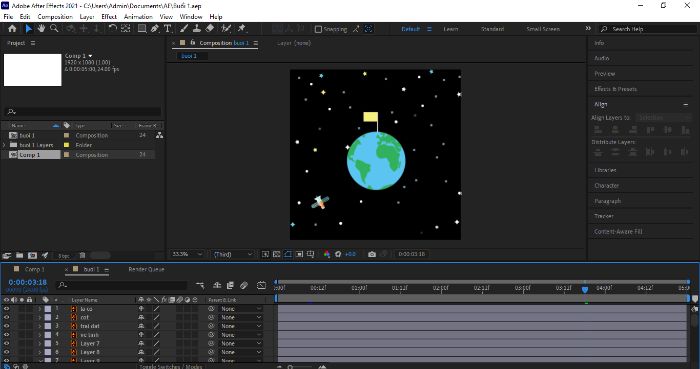The width and height of the screenshot is (700, 369).
Task: Hide the 'Layer 8' eye toggle
Action: (x=6, y=352)
